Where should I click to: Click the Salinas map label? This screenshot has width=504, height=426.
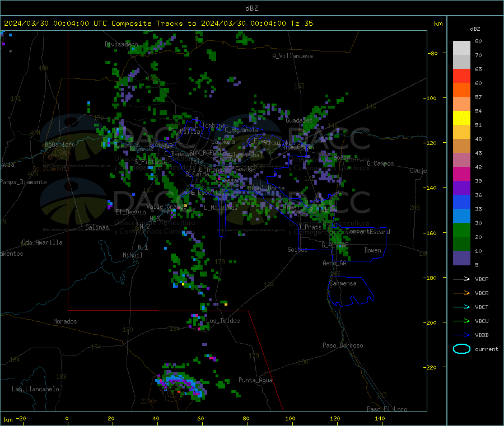(x=97, y=227)
